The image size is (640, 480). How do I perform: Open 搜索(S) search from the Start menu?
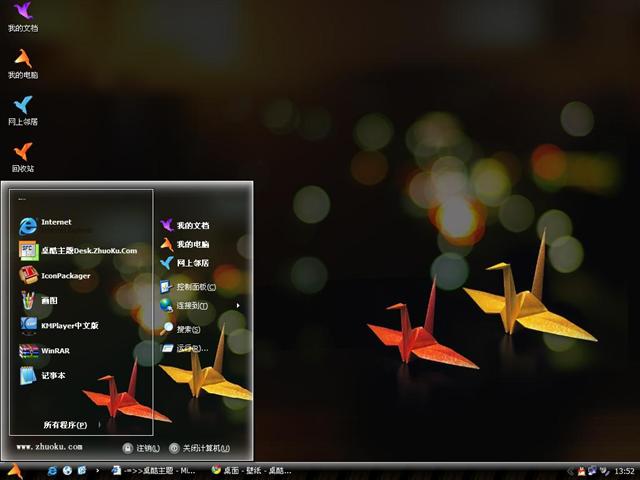pos(180,329)
